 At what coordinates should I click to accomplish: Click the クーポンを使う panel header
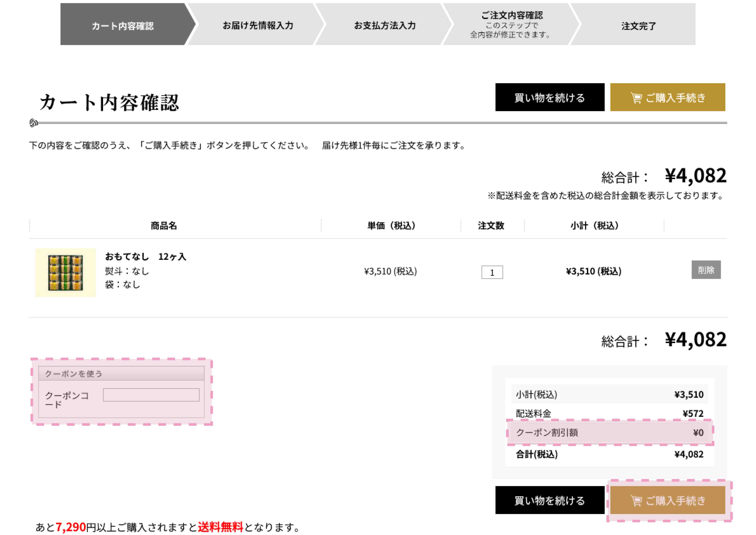(121, 374)
